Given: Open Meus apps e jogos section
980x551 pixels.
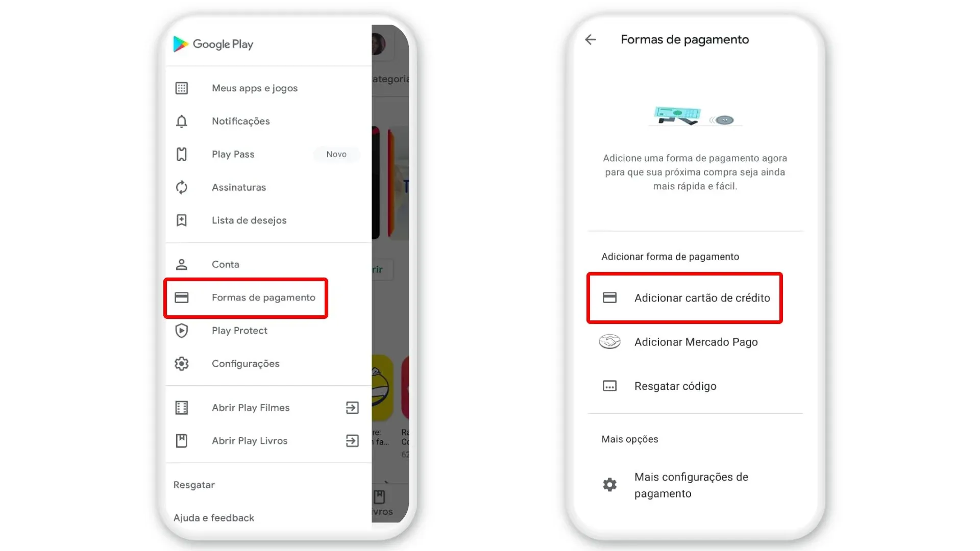Looking at the screenshot, I should click(254, 88).
